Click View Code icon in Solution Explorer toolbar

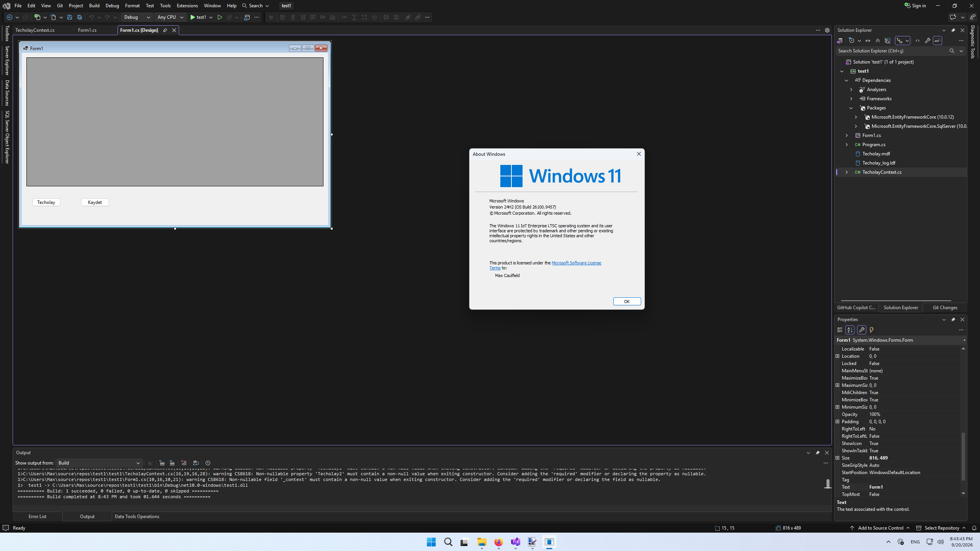pos(918,41)
